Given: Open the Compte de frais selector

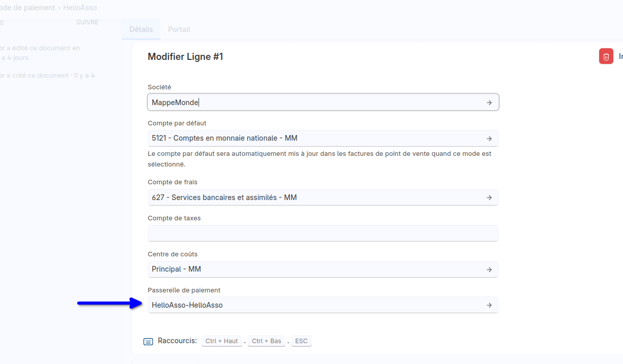Looking at the screenshot, I should (315, 197).
